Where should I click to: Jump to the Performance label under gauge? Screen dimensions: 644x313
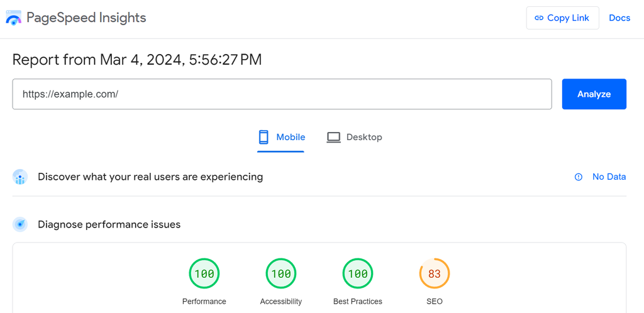pyautogui.click(x=204, y=302)
